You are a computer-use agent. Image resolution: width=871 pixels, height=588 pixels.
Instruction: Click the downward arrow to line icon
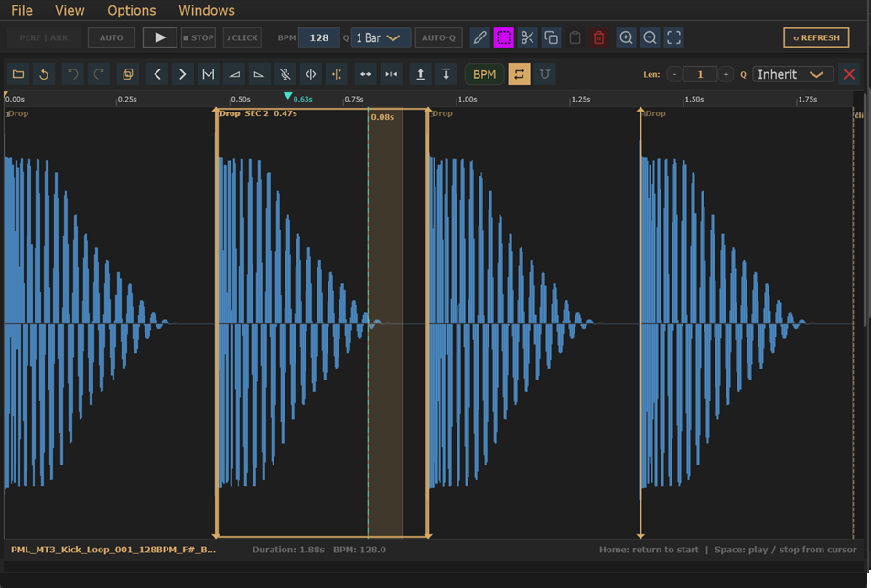coord(446,74)
